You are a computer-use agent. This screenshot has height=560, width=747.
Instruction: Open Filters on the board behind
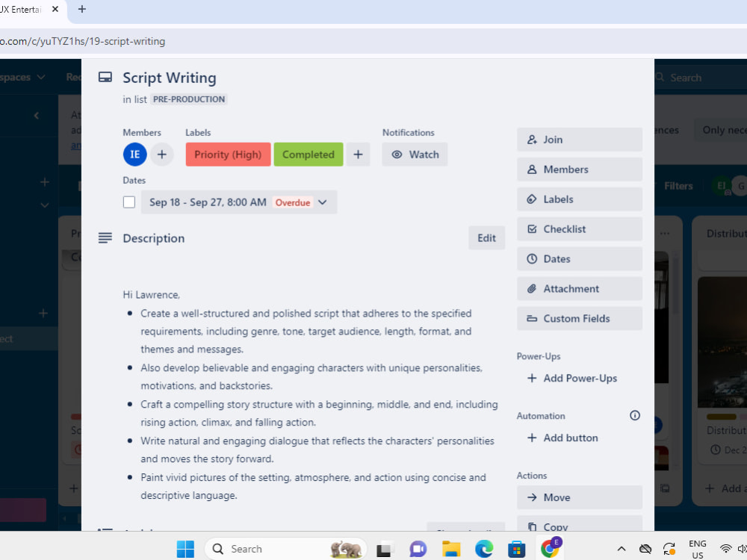click(x=678, y=186)
